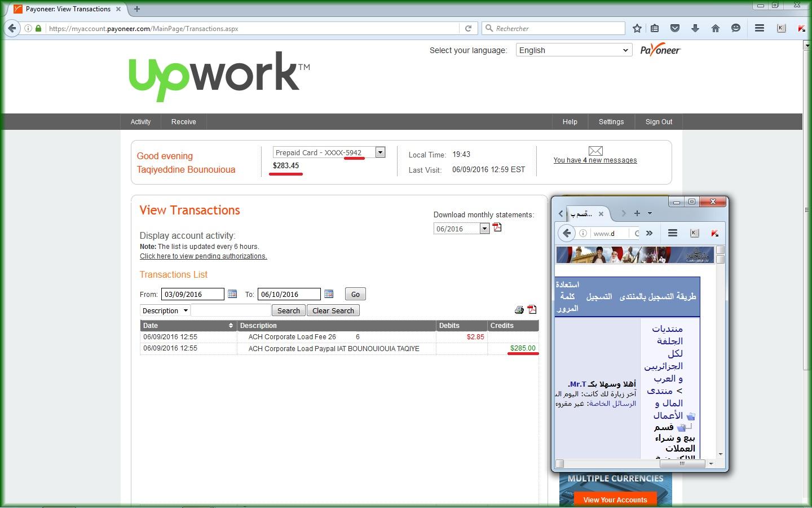Select the Payoneer View Transactions tab
812x508 pixels.
[x=68, y=9]
